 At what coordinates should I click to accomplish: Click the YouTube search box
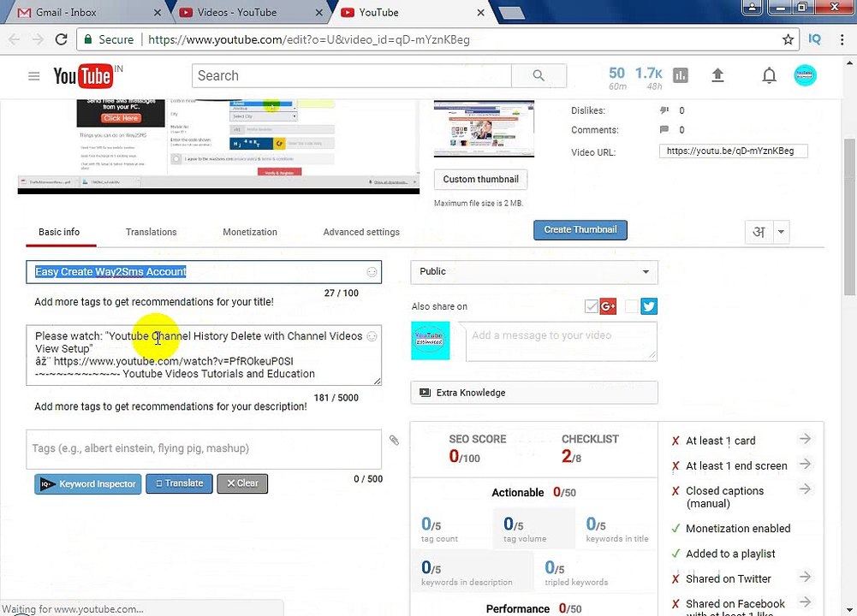pyautogui.click(x=351, y=76)
